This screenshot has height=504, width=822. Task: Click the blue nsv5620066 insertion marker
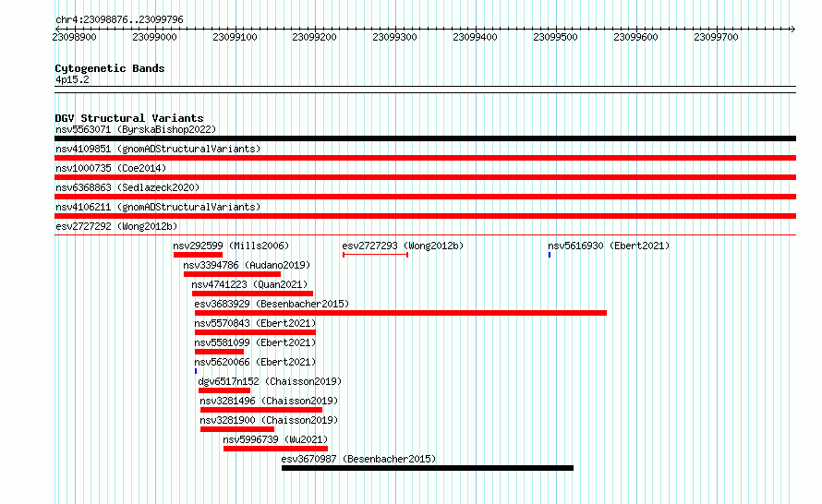click(196, 371)
